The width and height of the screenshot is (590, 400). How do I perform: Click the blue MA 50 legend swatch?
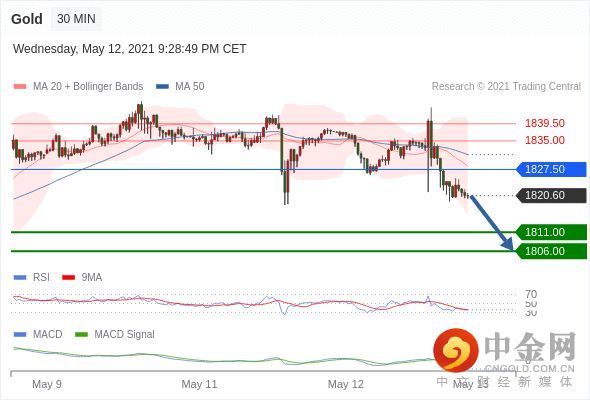pos(162,87)
